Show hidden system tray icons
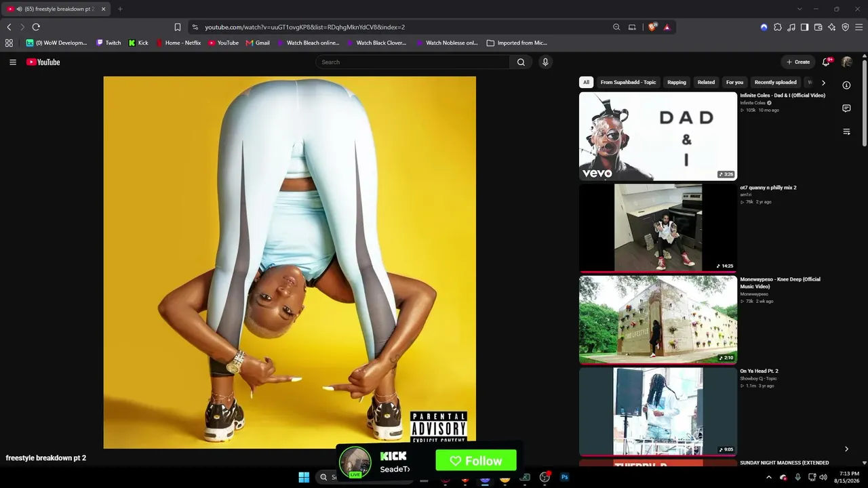 (768, 477)
